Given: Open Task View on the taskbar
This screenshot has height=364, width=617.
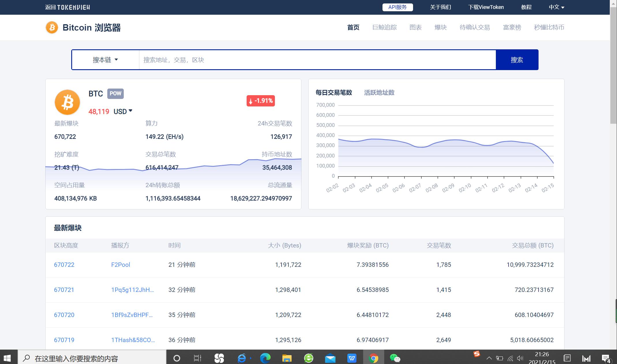Looking at the screenshot, I should pos(198,358).
